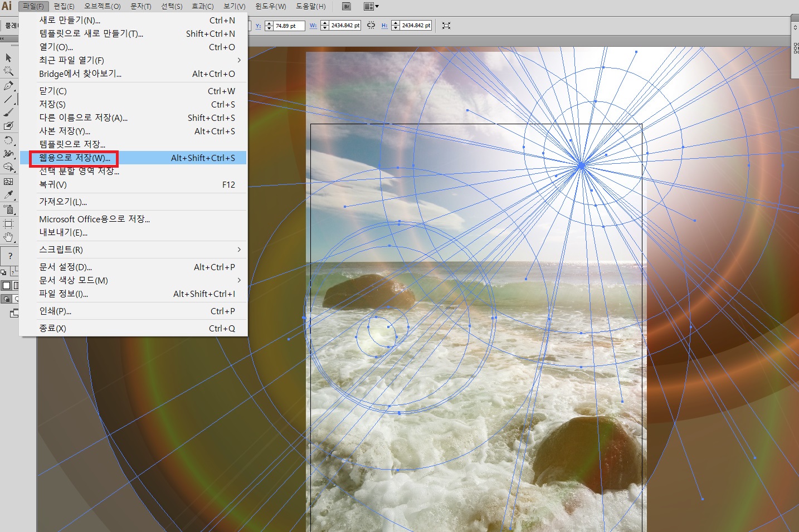
Task: Click the transform reference icon after the H field
Action: tap(446, 26)
